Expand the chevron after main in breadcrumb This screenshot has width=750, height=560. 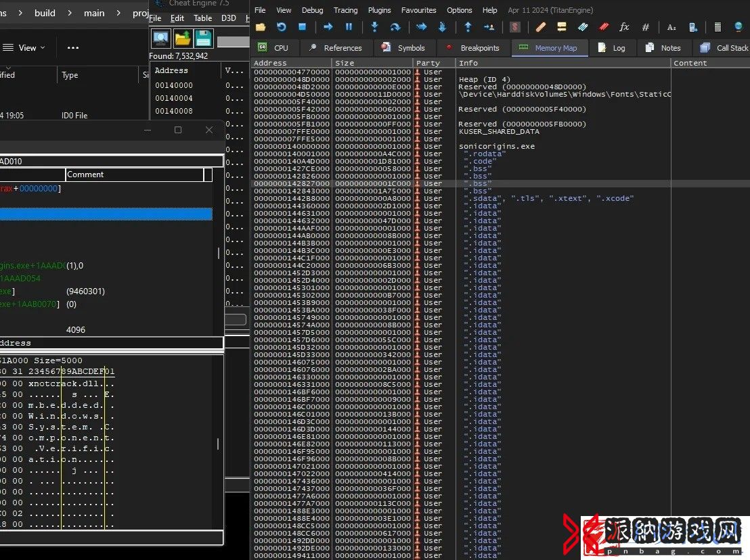(x=118, y=13)
